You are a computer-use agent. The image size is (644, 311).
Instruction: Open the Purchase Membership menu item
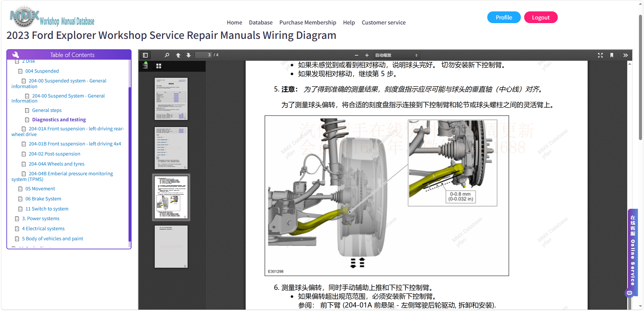307,22
